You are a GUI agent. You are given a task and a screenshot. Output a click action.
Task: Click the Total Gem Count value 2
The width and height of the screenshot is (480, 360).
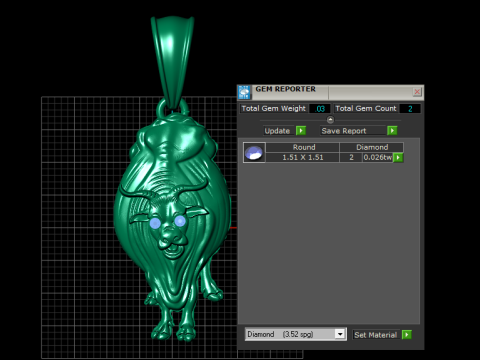pos(410,109)
